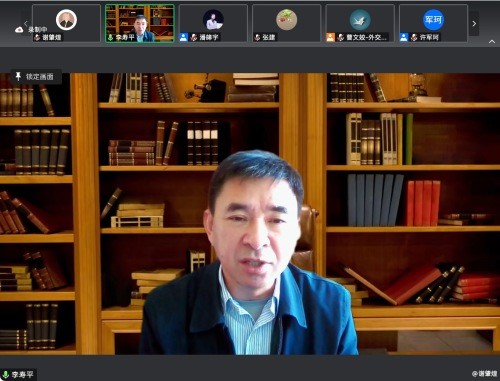Select 张捷's participant thumbnail
500x381 pixels.
287,23
